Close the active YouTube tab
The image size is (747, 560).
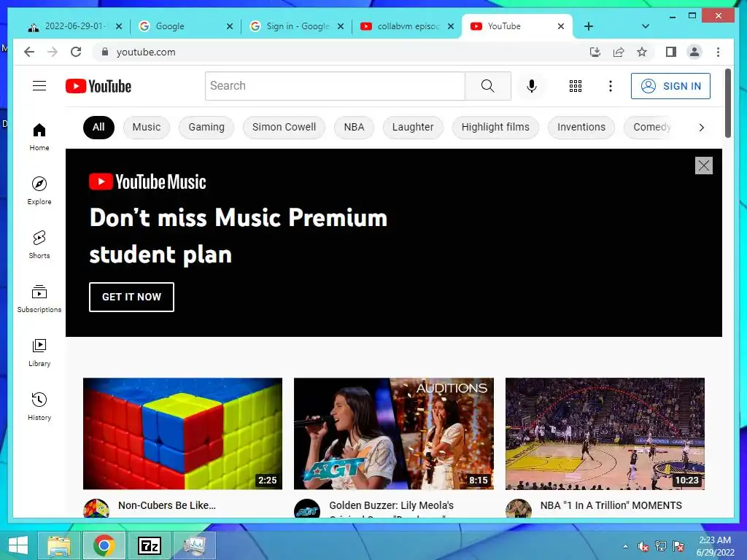(561, 26)
